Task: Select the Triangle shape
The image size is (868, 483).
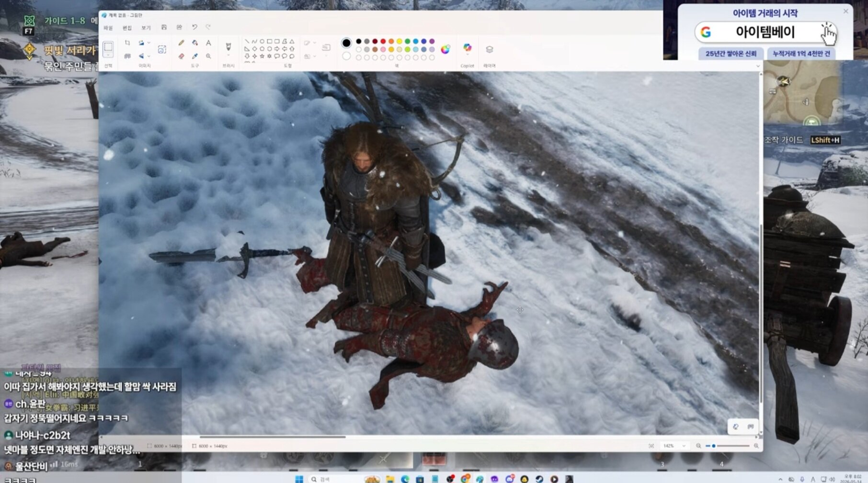Action: (x=292, y=42)
